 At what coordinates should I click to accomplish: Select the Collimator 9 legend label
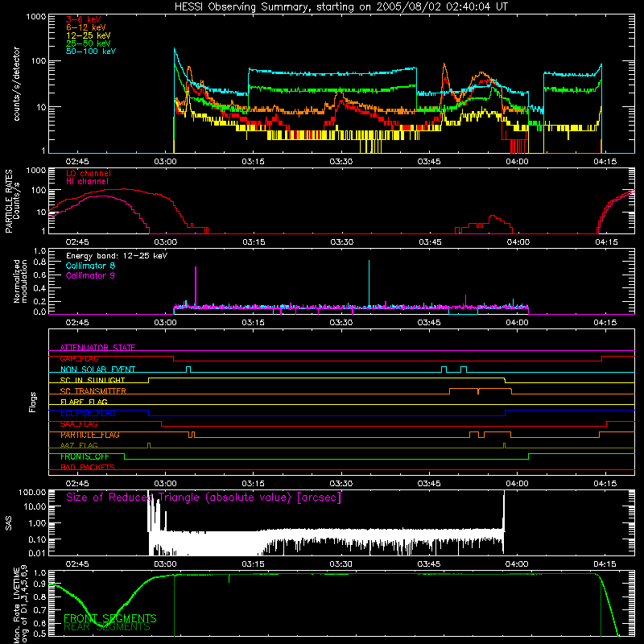[90, 275]
